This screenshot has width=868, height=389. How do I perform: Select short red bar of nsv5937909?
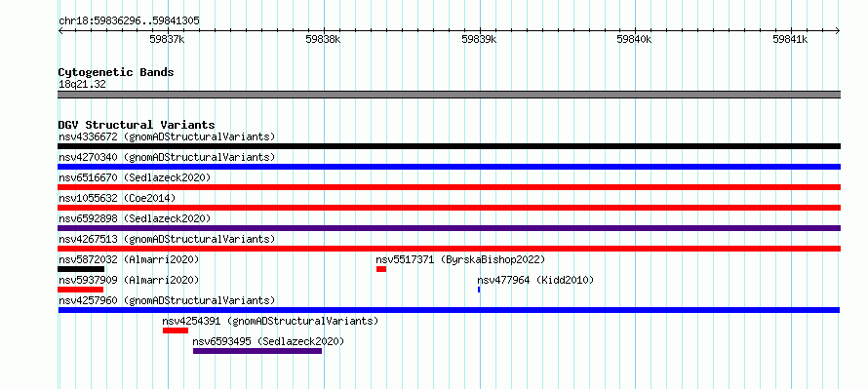(x=80, y=290)
